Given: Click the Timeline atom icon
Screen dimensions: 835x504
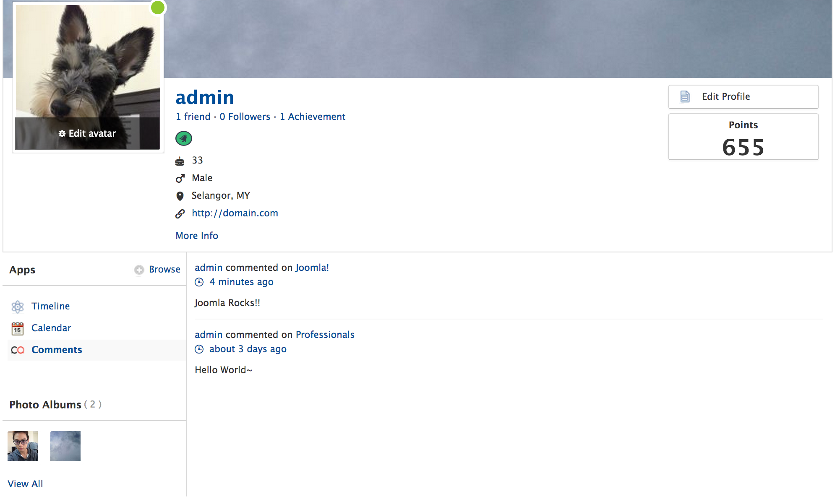Looking at the screenshot, I should (18, 307).
